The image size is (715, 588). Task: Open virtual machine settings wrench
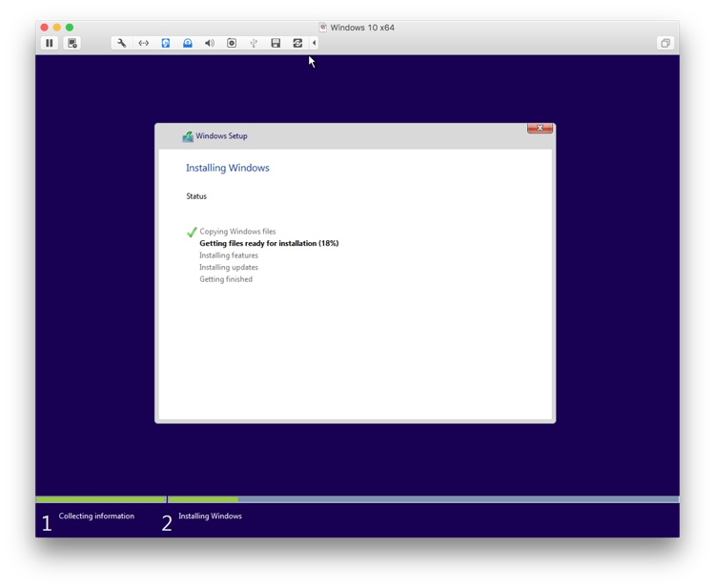pos(121,43)
